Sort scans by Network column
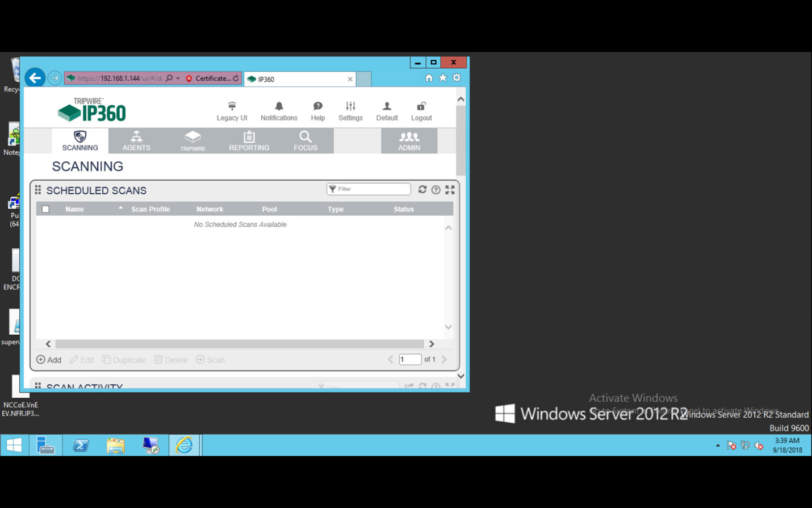Viewport: 812px width, 508px height. point(210,209)
